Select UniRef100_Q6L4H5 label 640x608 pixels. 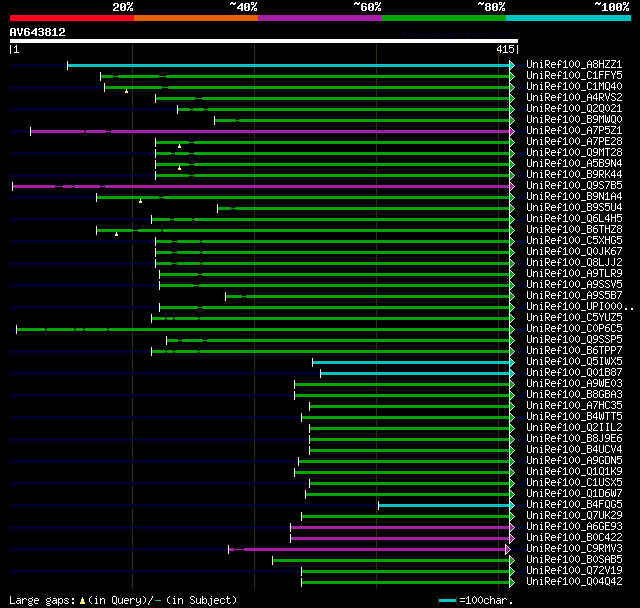(574, 219)
